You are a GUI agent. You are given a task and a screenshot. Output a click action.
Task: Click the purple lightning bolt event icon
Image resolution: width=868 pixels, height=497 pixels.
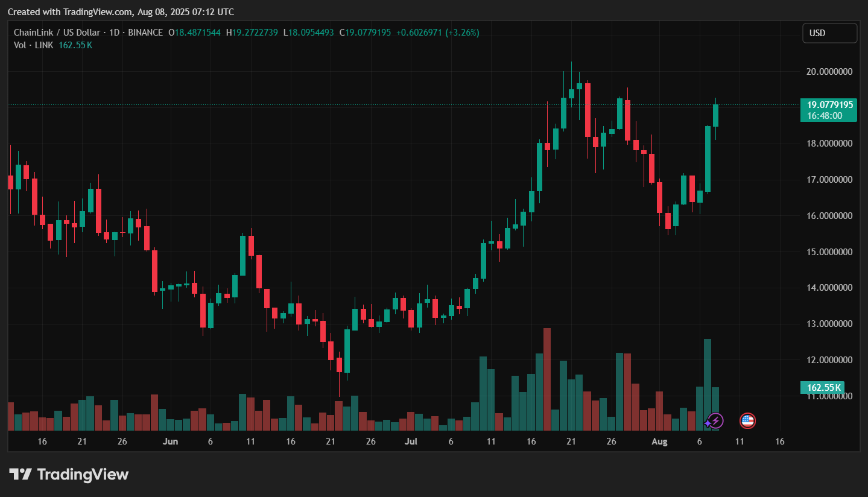716,420
